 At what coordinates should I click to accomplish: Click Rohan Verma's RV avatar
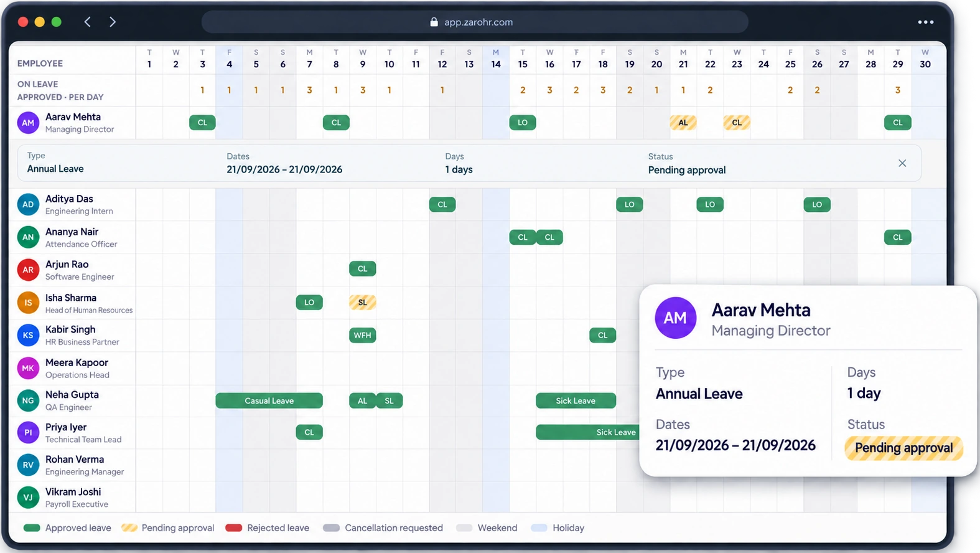28,465
